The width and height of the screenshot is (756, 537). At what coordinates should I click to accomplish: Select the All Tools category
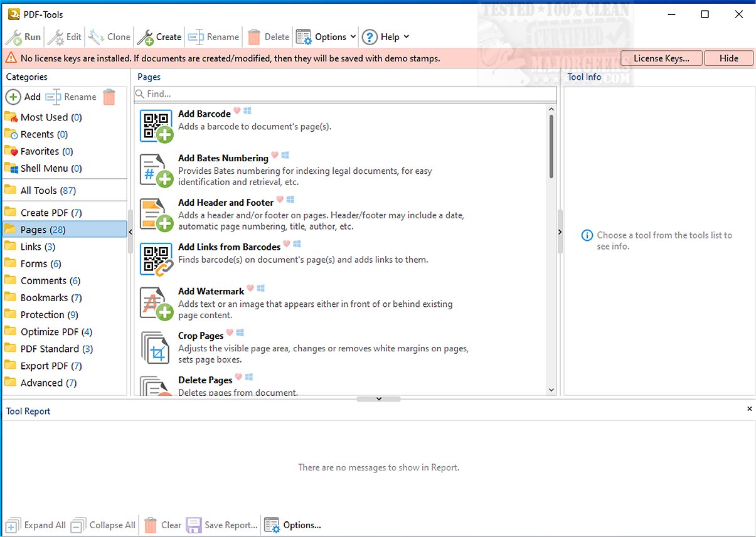(x=64, y=190)
